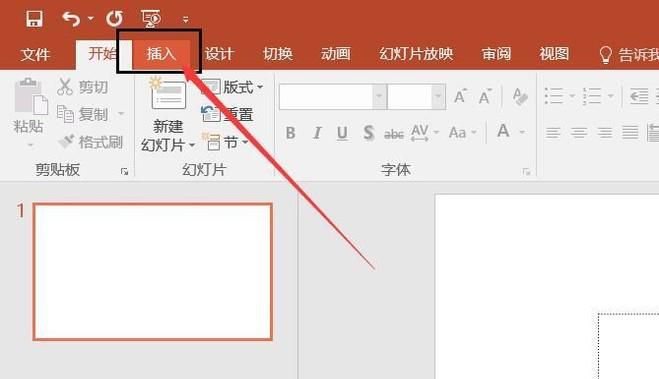Click the 重置 (Reset) slide button

[x=227, y=114]
